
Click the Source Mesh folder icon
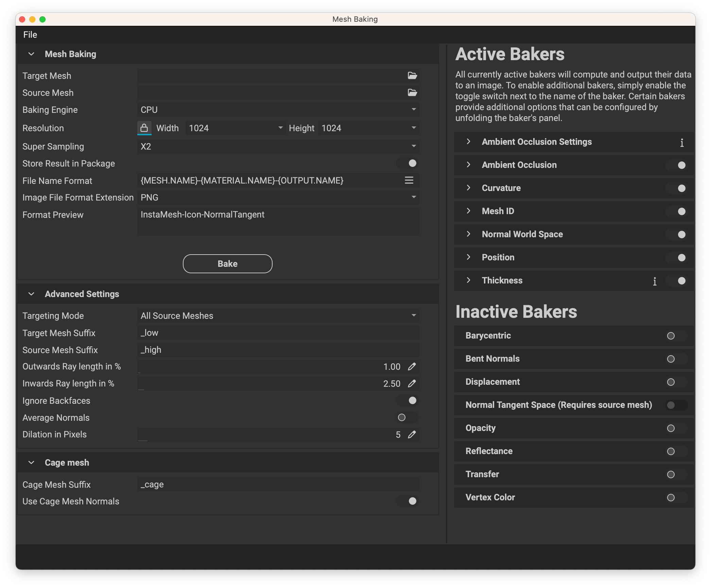412,93
